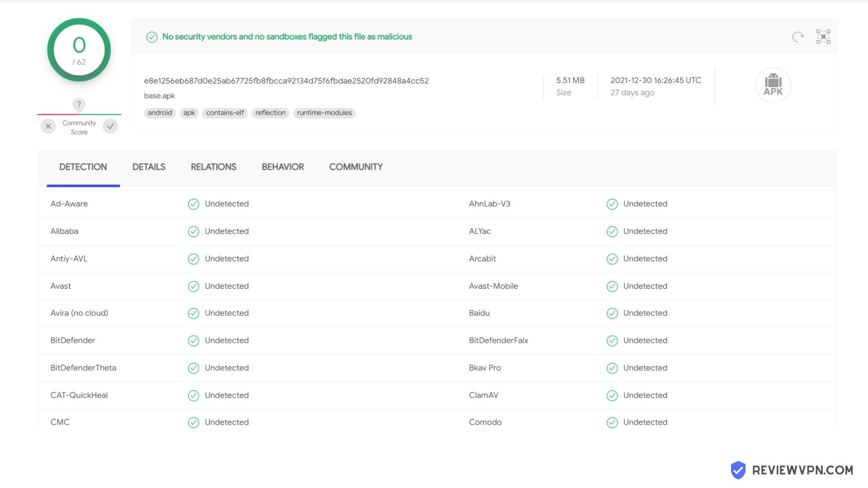Click the green check beside 'No security vendors' message
Screen dimensions: 868x488
point(152,37)
